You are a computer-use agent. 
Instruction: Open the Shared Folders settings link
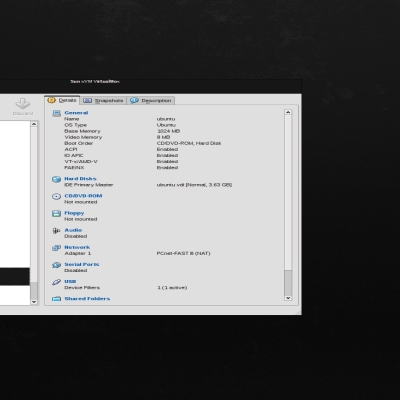[x=87, y=299]
